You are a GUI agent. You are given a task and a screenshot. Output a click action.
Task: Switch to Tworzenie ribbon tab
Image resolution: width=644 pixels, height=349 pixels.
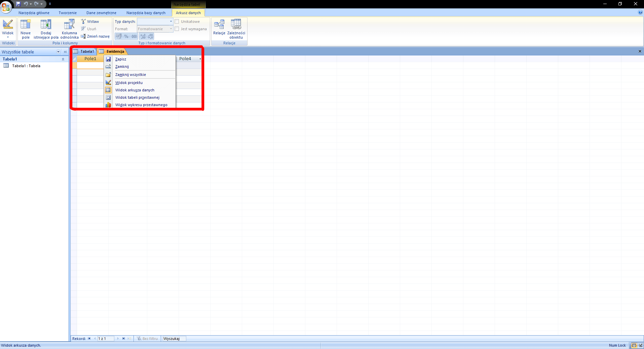pos(68,13)
